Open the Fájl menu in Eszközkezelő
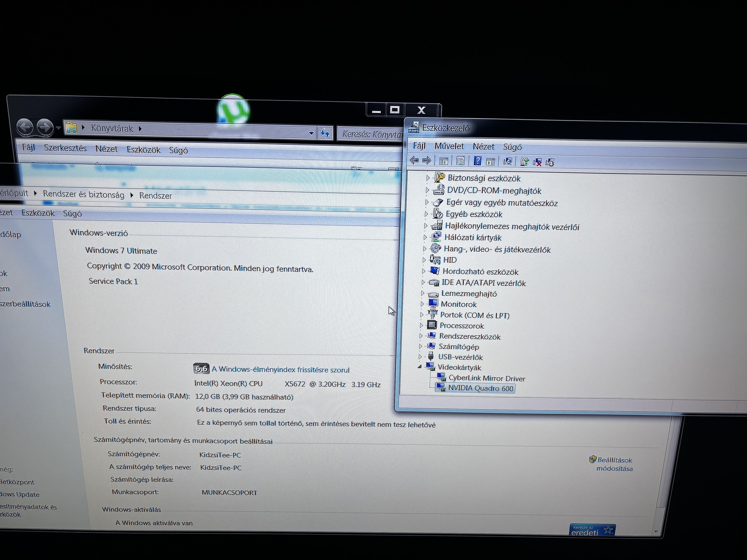The image size is (747, 560). pyautogui.click(x=419, y=146)
